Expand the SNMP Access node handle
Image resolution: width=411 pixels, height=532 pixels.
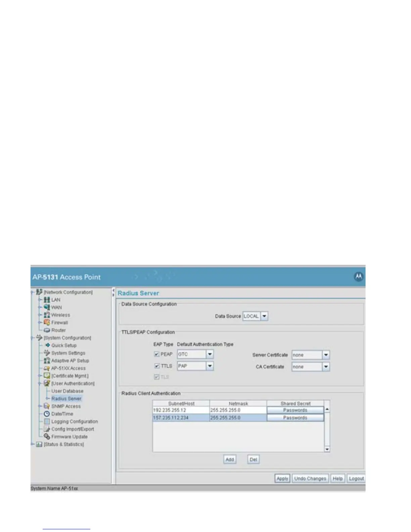pos(40,406)
